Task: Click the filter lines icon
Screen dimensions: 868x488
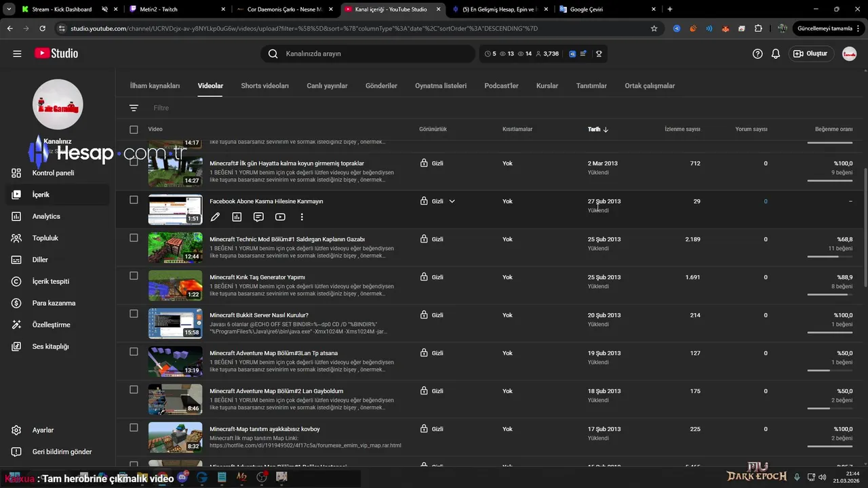Action: pyautogui.click(x=134, y=108)
